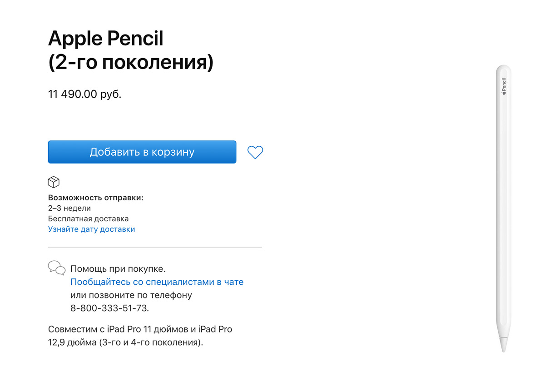This screenshot has height=392, width=545.
Task: Click the Возможность отправки label
Action: pyautogui.click(x=96, y=198)
